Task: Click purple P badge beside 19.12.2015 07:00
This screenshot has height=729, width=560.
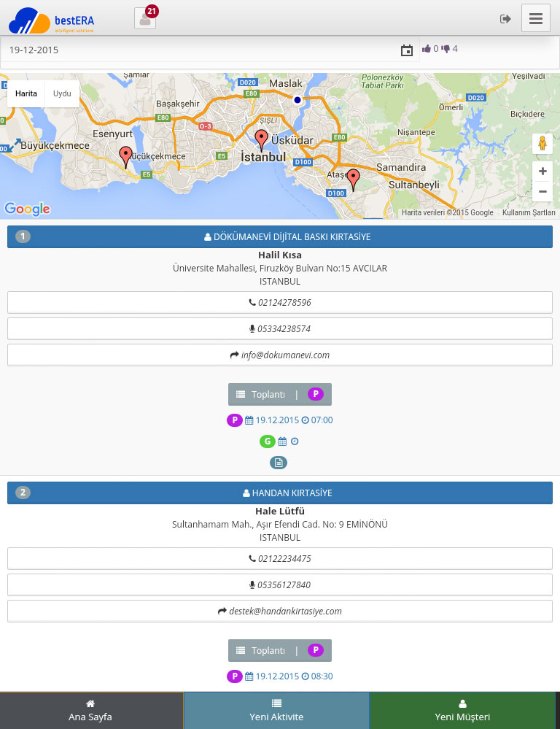Action: (x=234, y=420)
